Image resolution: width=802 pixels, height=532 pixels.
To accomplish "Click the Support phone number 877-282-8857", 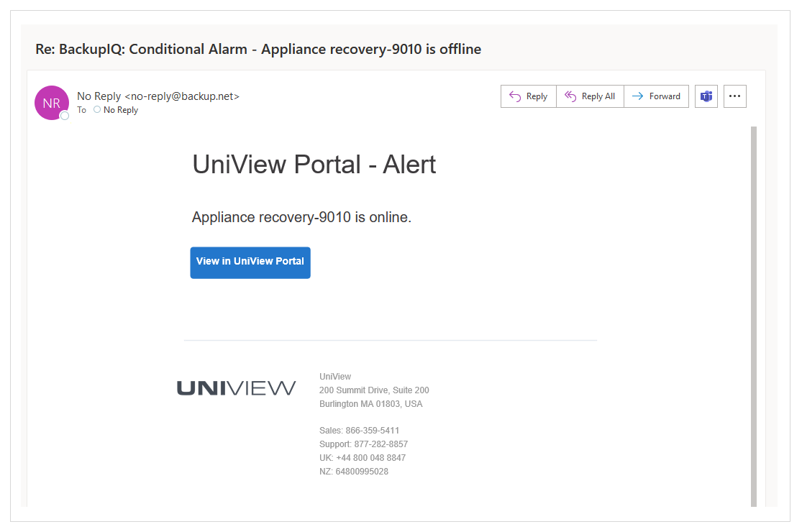I will pyautogui.click(x=381, y=444).
